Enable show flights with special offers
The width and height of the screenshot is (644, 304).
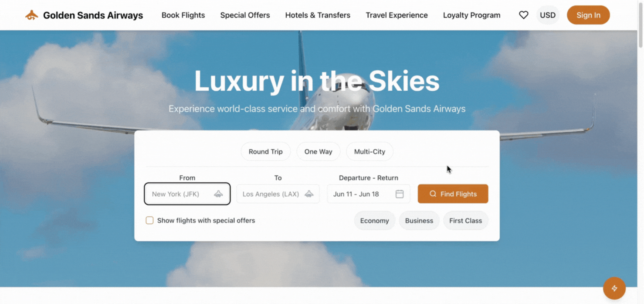pos(149,220)
